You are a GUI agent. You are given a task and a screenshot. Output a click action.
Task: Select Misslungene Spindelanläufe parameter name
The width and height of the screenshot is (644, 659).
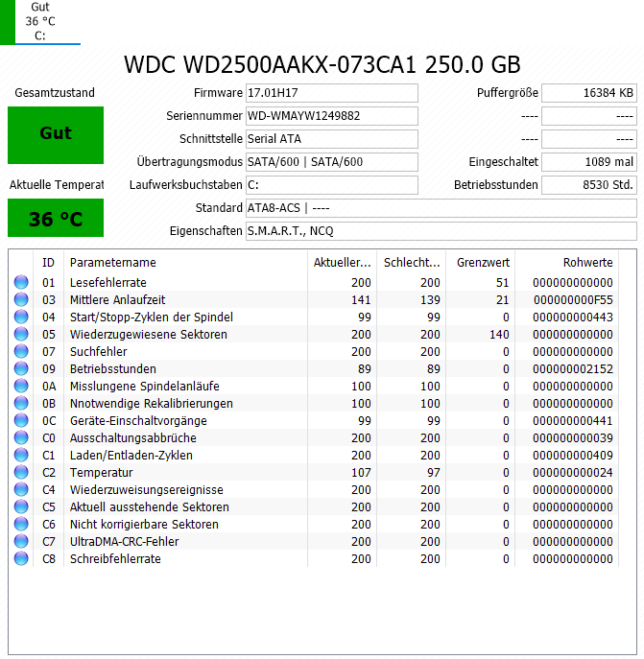point(145,386)
